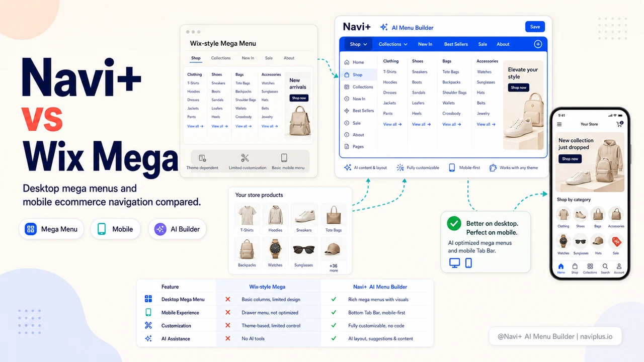
Task: Click the Desktop Mega Menu row icon in table
Action: 148,299
